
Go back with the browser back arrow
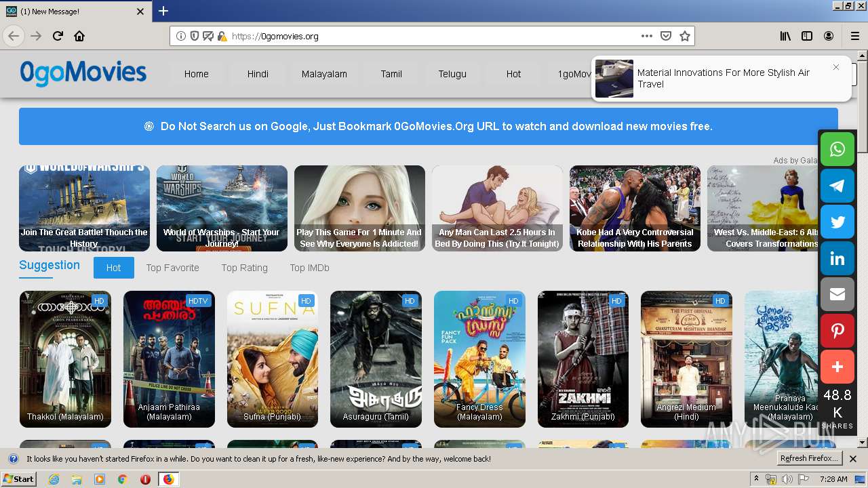pos(14,36)
